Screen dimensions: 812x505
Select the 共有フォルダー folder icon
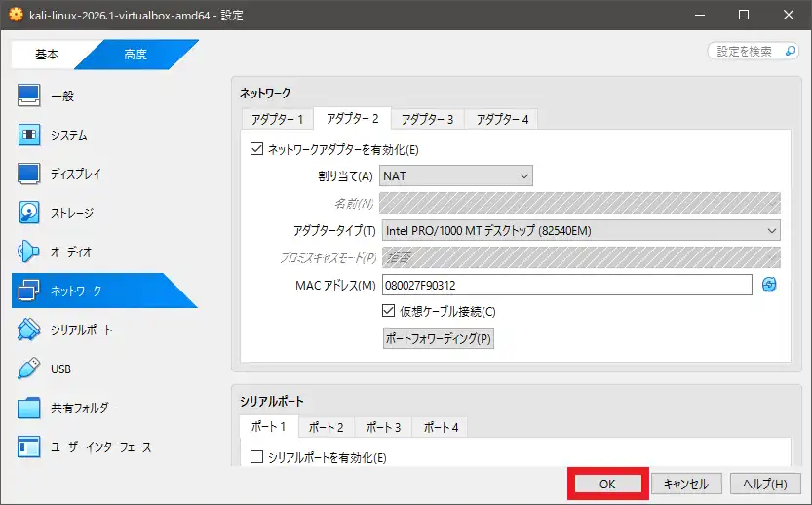(28, 408)
